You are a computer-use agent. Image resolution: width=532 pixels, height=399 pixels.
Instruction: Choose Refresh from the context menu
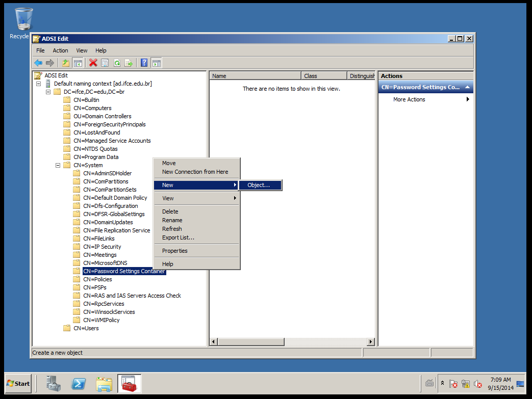pos(197,229)
